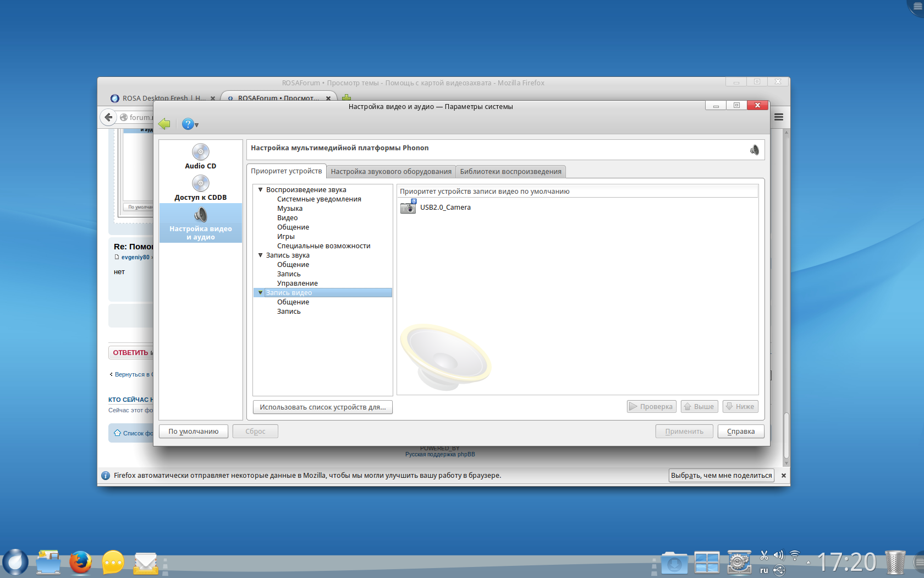Click the 17:20 clock
The width and height of the screenshot is (924, 578).
[x=847, y=563]
